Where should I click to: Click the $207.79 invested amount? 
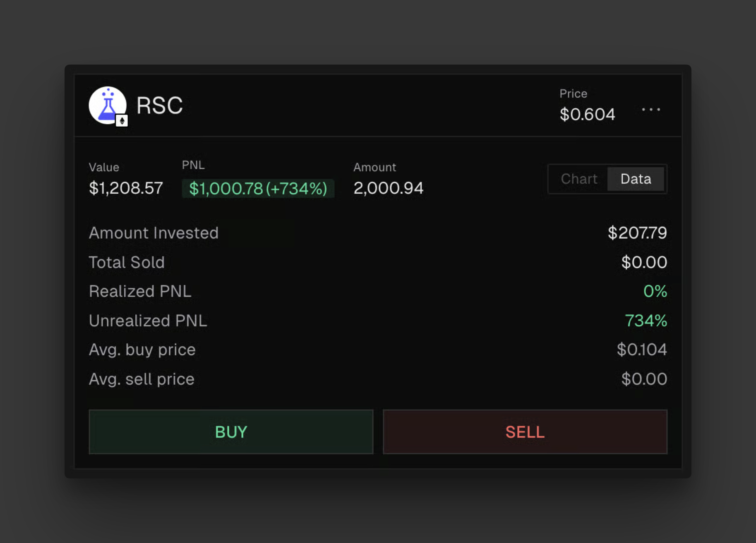(x=637, y=233)
